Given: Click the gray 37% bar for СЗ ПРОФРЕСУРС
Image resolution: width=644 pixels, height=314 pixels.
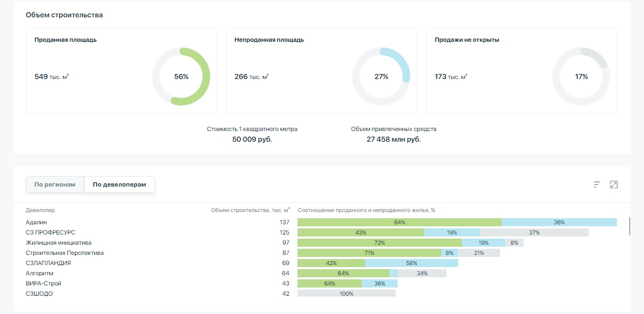Looking at the screenshot, I should point(534,232).
